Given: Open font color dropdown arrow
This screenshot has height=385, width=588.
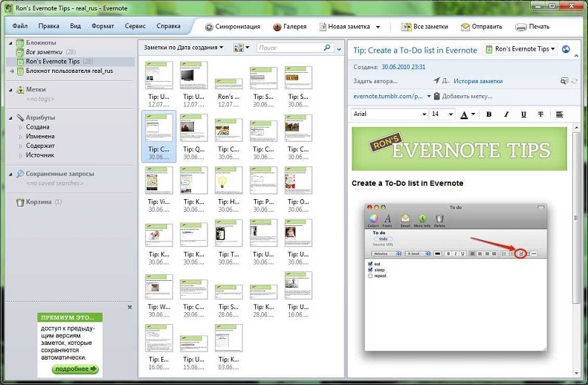Looking at the screenshot, I should [x=474, y=114].
